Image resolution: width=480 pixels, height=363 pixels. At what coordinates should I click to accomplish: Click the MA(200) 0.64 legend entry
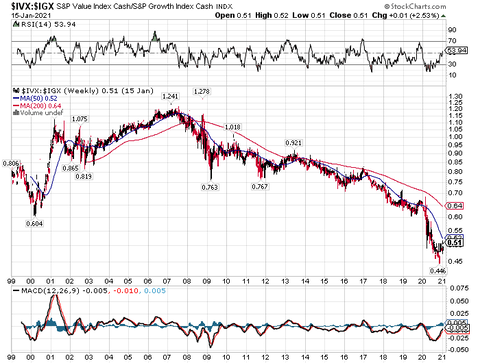click(37, 106)
